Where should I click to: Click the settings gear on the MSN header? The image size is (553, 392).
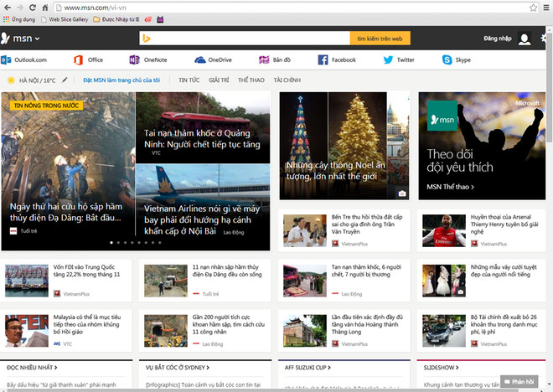click(x=545, y=39)
